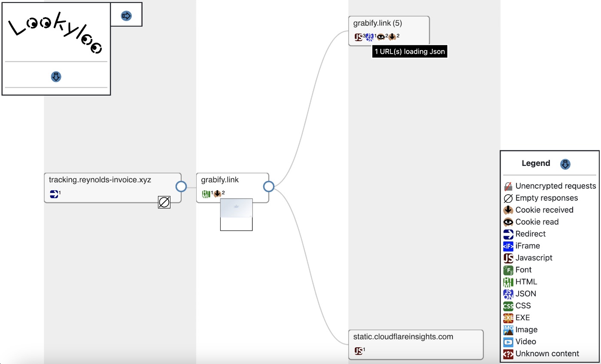Screen dimensions: 601x364
Task: Open redirect icon on tracking.reynolds-invoice.xyz node
Action: tap(54, 194)
